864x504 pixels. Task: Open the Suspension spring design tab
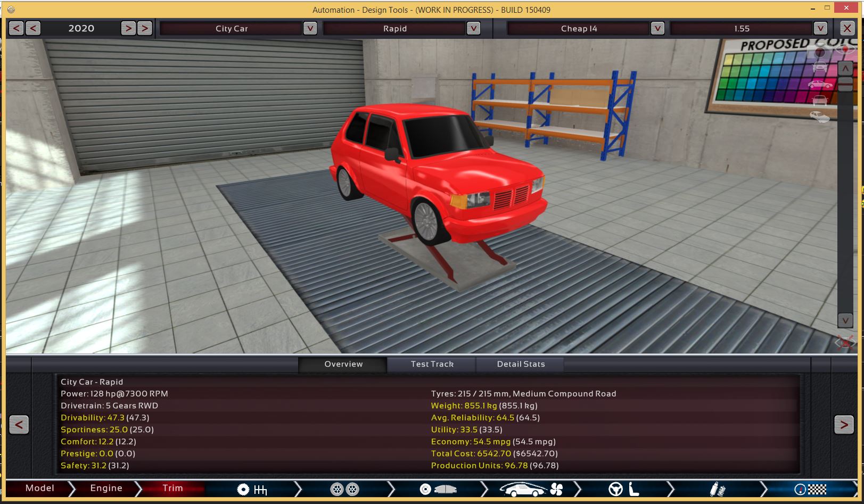[718, 489]
